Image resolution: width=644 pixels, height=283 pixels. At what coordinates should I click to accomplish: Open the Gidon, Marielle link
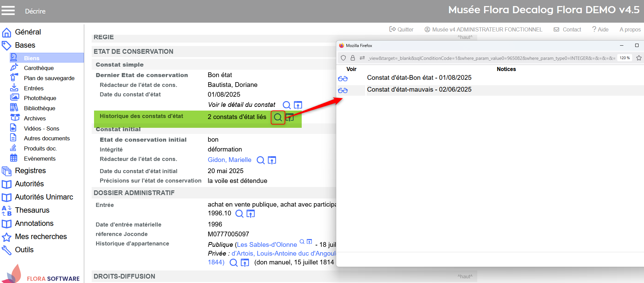click(x=229, y=160)
